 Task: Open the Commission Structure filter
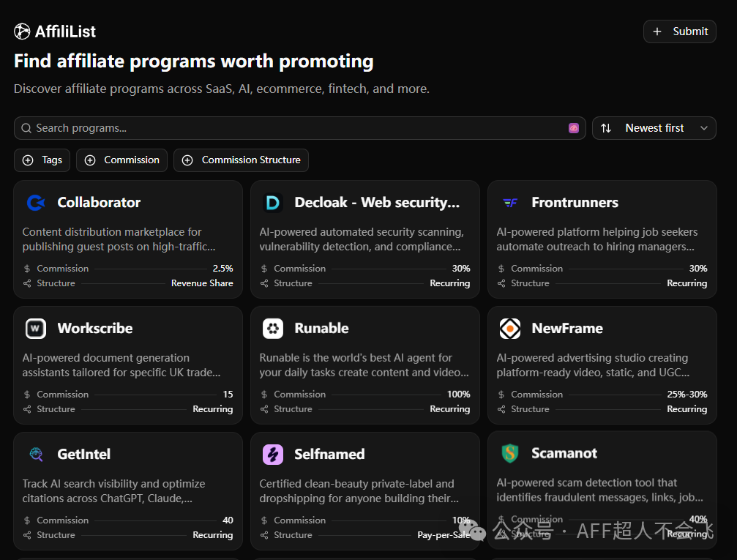[241, 160]
